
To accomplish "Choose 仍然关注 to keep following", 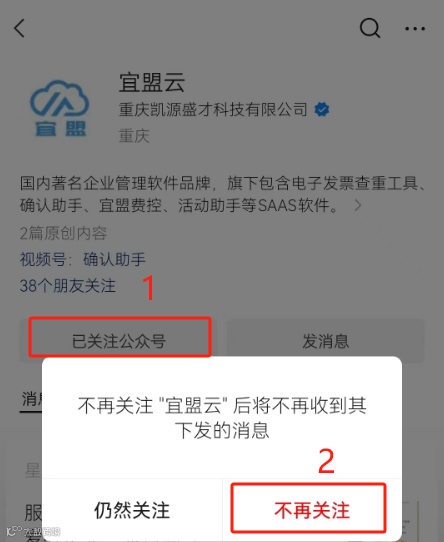I will point(132,510).
